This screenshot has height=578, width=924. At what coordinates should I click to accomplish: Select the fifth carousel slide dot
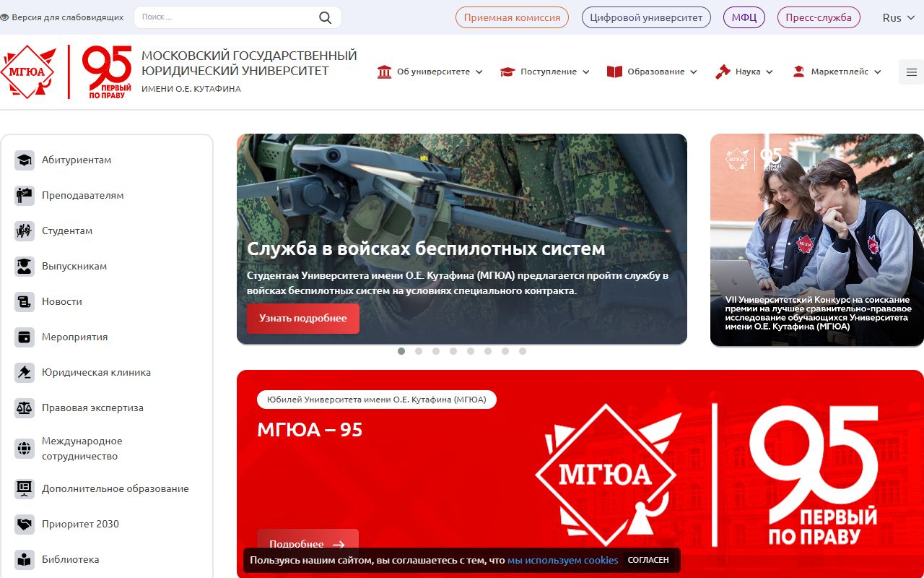[x=471, y=351]
